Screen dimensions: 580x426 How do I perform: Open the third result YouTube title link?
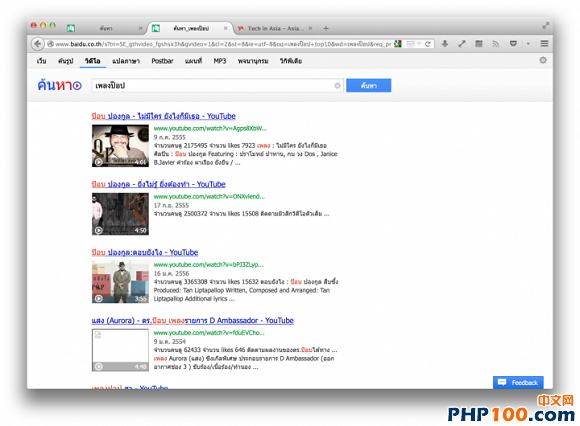click(145, 252)
